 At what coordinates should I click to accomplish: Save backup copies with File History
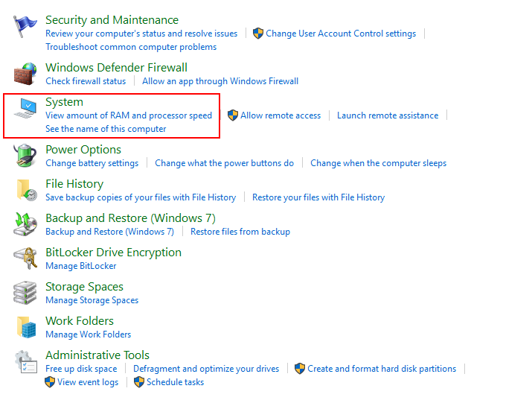pos(141,197)
